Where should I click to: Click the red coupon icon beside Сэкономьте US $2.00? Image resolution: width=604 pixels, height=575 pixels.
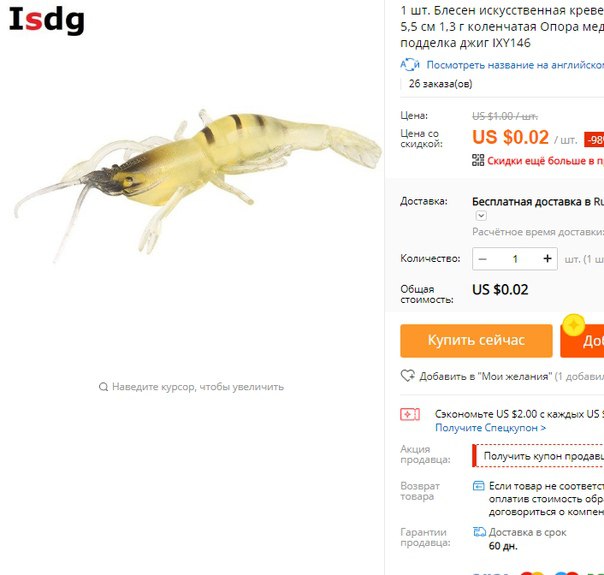(410, 414)
